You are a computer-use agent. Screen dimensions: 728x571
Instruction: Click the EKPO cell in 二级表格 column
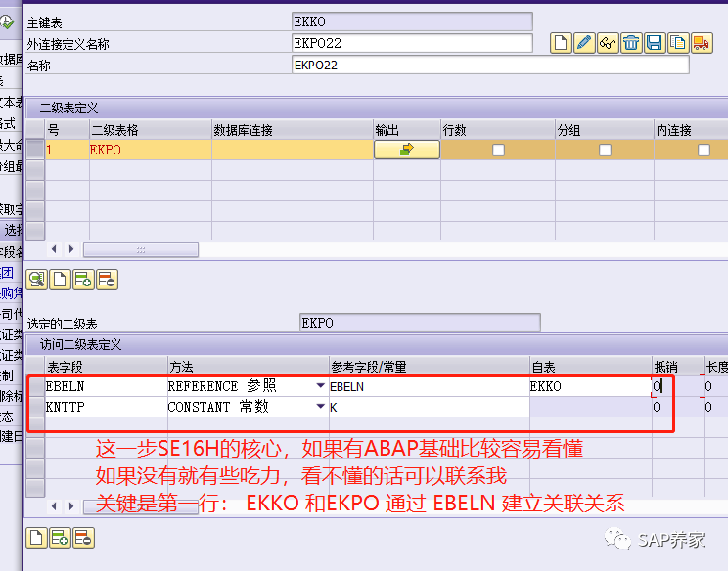pos(150,150)
